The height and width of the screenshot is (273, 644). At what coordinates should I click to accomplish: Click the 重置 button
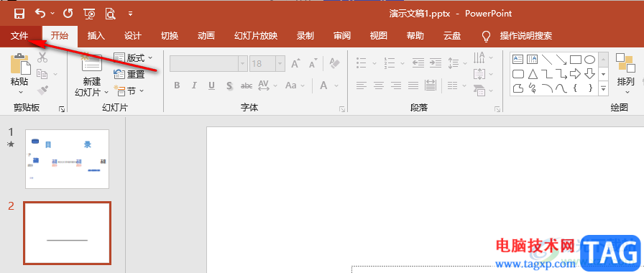(x=129, y=74)
